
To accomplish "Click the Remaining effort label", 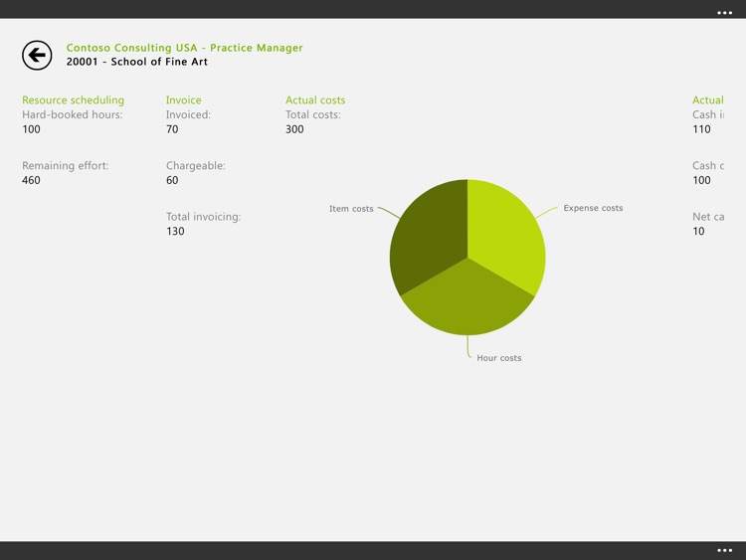I will [66, 165].
